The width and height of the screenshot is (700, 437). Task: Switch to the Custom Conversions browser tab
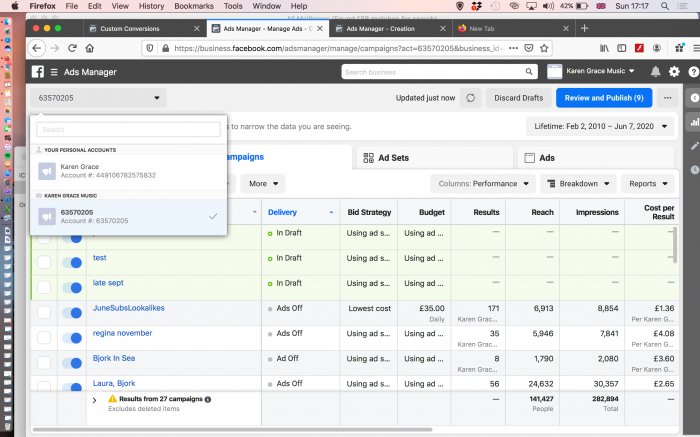pyautogui.click(x=145, y=28)
